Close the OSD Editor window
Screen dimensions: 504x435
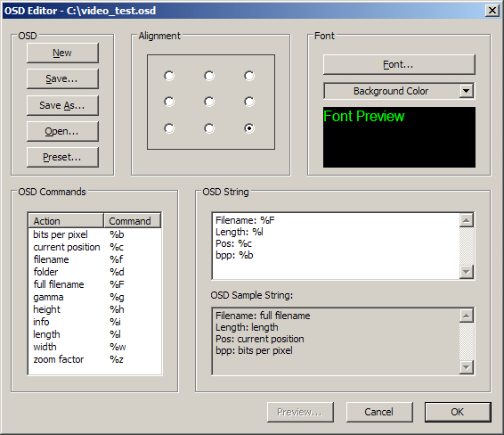tap(492, 11)
